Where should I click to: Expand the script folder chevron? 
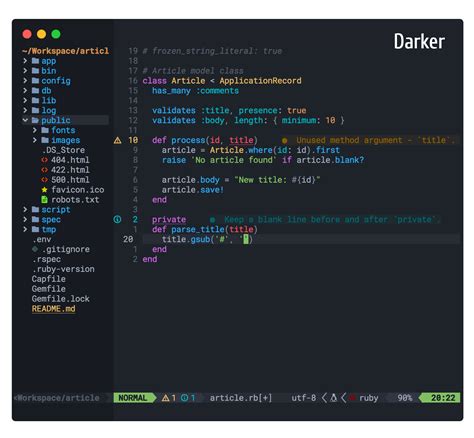(25, 209)
